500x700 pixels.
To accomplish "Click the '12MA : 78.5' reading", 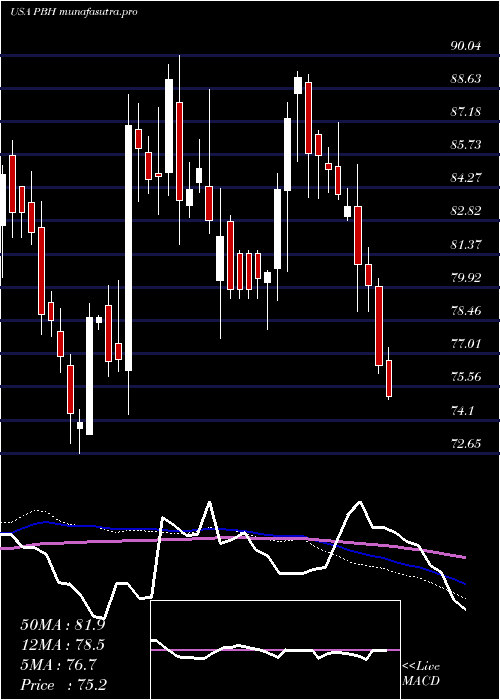I will (63, 645).
